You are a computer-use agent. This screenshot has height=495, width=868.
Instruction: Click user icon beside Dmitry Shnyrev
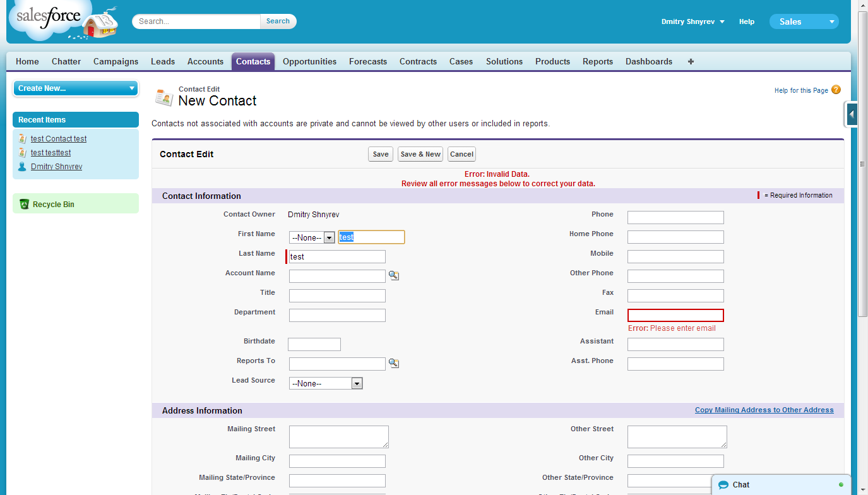click(x=22, y=167)
